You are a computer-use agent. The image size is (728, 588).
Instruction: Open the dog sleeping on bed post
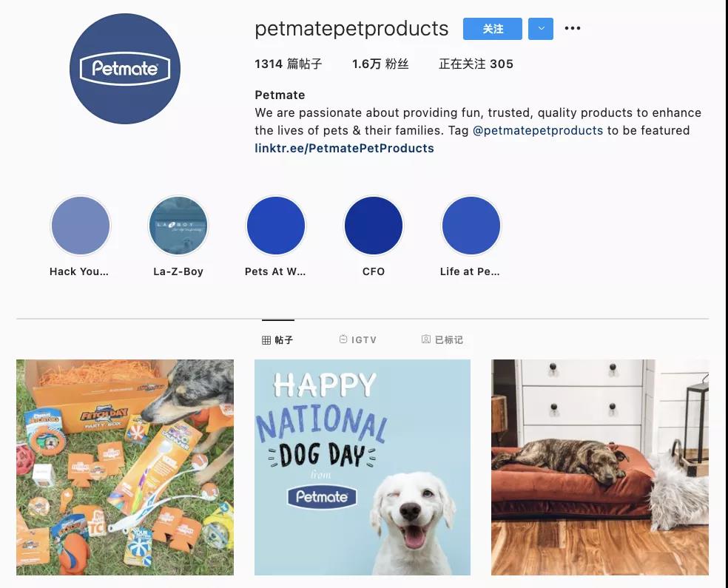click(600, 467)
